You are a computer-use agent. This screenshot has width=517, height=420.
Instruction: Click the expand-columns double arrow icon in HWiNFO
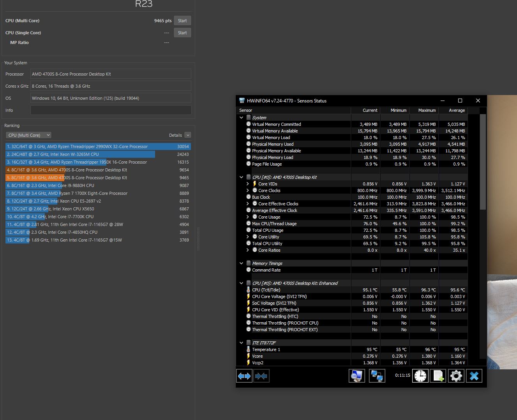[244, 376]
